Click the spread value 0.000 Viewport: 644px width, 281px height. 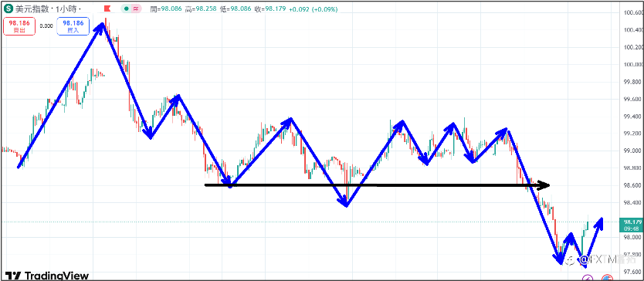pos(46,26)
